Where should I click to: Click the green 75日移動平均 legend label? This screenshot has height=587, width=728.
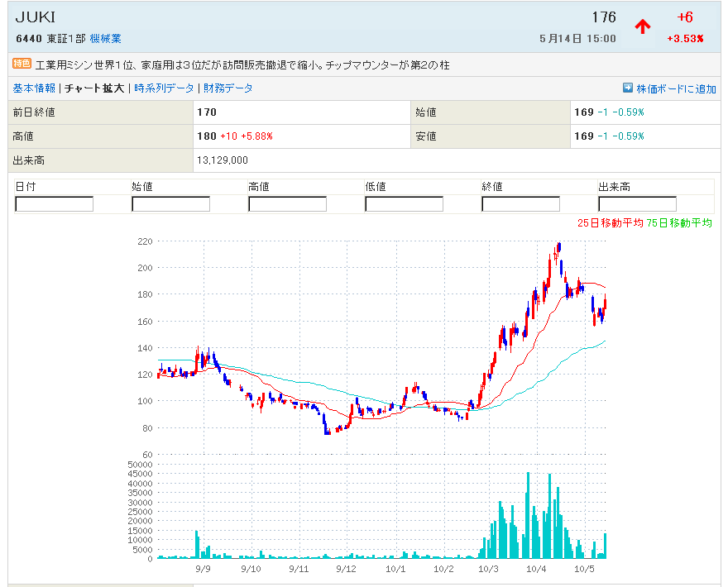[x=679, y=223]
